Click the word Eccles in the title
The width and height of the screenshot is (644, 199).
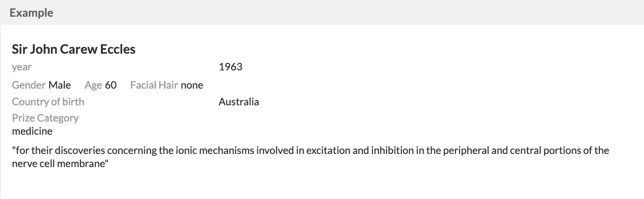(118, 49)
